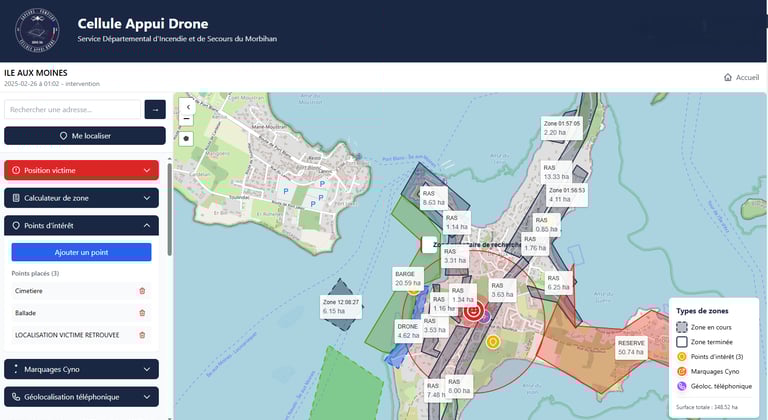
Task: Click Zone 01:57:05 2.20 ha label
Action: [x=561, y=128]
